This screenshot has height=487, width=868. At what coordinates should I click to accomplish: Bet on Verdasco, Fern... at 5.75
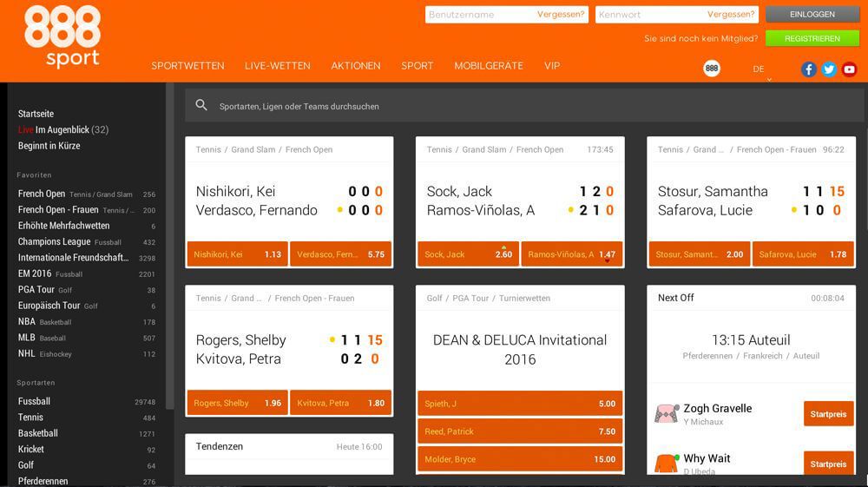[340, 254]
